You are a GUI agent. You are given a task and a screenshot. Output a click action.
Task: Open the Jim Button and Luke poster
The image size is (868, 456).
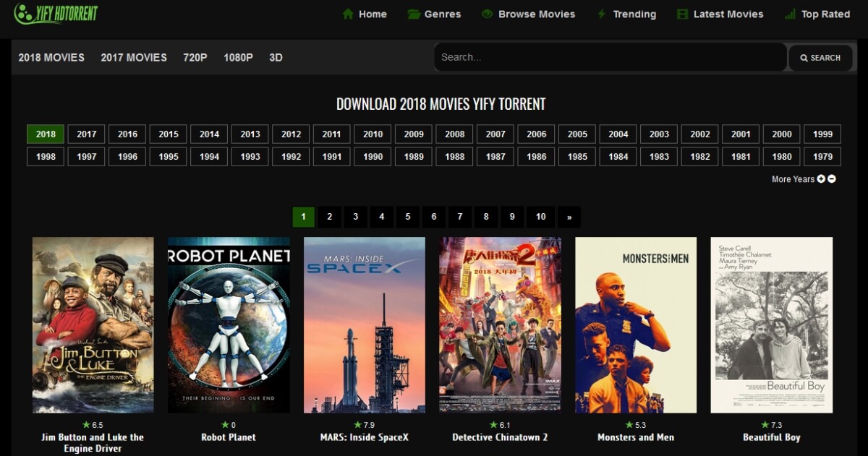click(93, 325)
